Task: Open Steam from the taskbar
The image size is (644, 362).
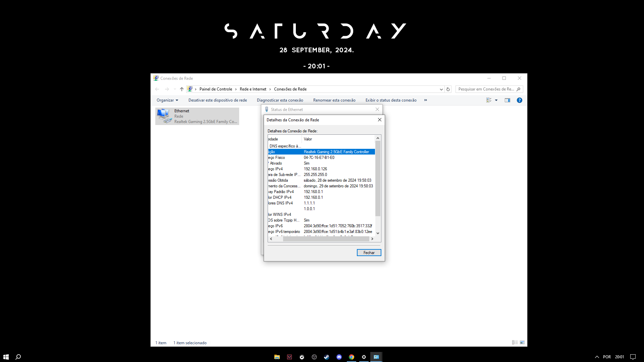Action: click(x=326, y=357)
